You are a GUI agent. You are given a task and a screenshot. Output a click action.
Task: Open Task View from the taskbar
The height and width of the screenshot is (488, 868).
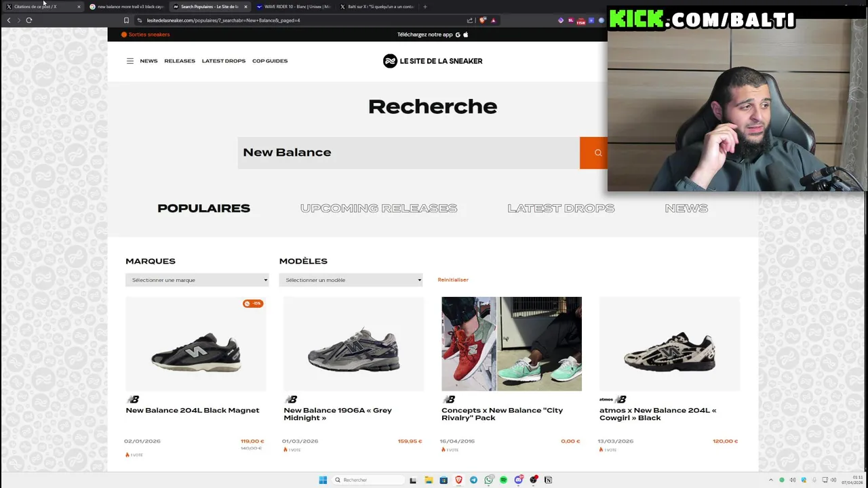click(413, 480)
